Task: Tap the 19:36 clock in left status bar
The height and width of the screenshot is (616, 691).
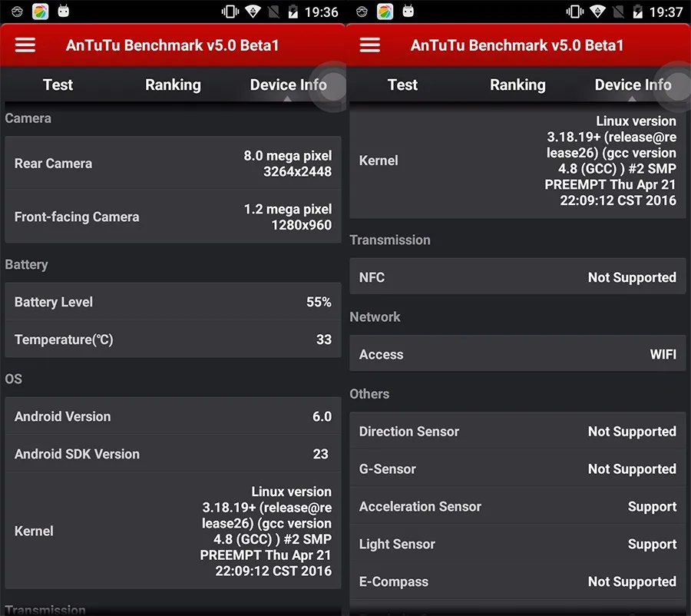Action: tap(321, 12)
